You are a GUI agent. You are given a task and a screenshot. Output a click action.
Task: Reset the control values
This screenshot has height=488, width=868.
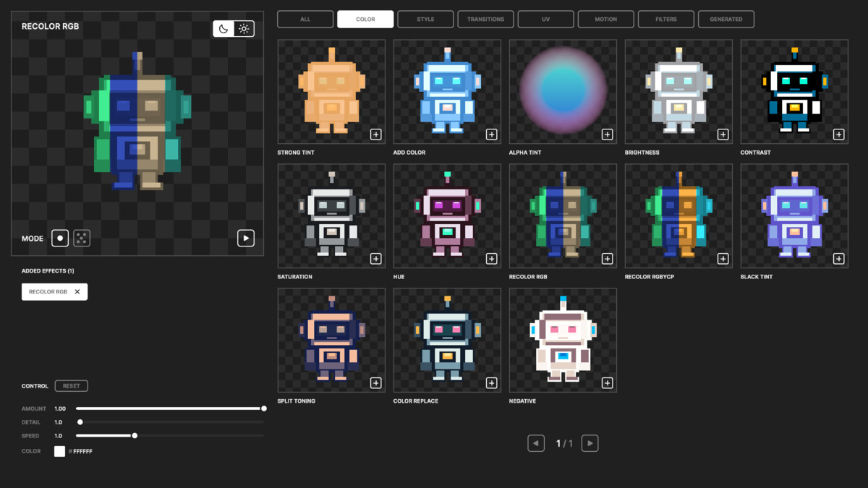[71, 386]
